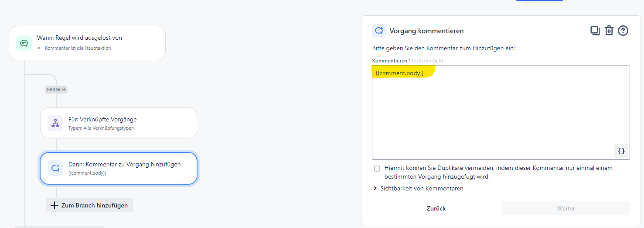Image resolution: width=644 pixels, height=228 pixels.
Task: Click the Verknüpfte Vorgänge branch icon
Action: tap(55, 123)
